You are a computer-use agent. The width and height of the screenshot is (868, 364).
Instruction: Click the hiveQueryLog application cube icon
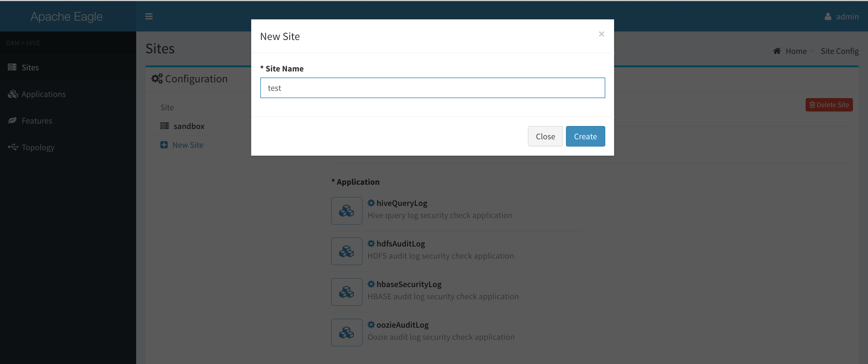click(347, 211)
